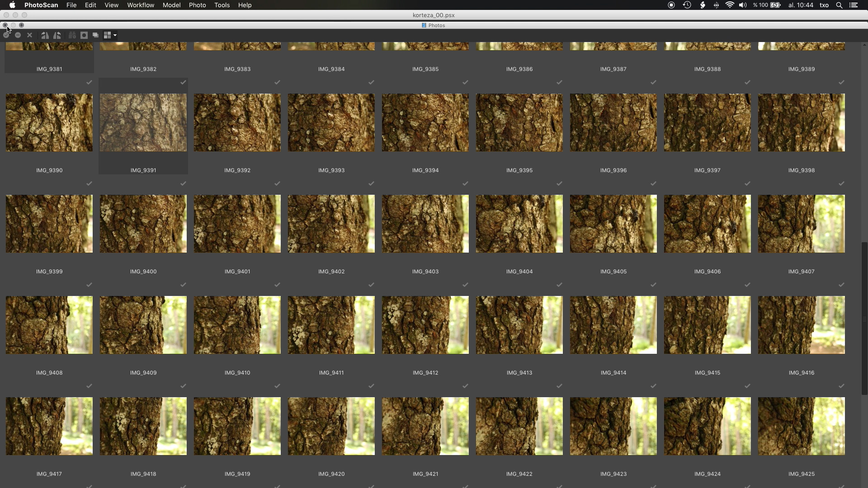Click the IMG_9395 file name label

[519, 170]
